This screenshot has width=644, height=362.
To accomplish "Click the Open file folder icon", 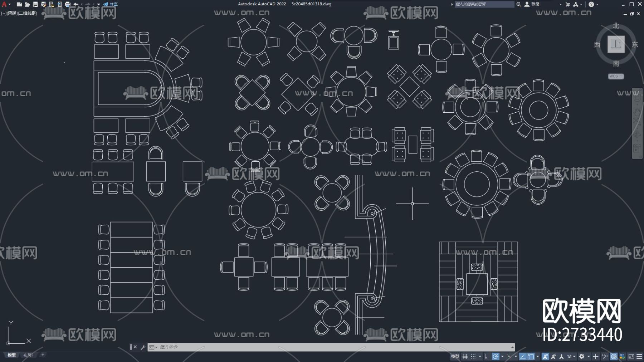I will 27,4.
